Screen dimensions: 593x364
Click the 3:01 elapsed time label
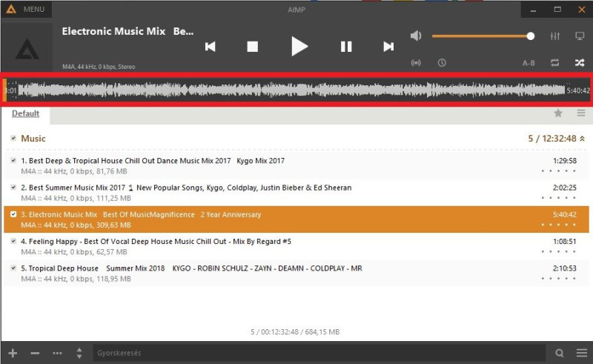point(10,90)
